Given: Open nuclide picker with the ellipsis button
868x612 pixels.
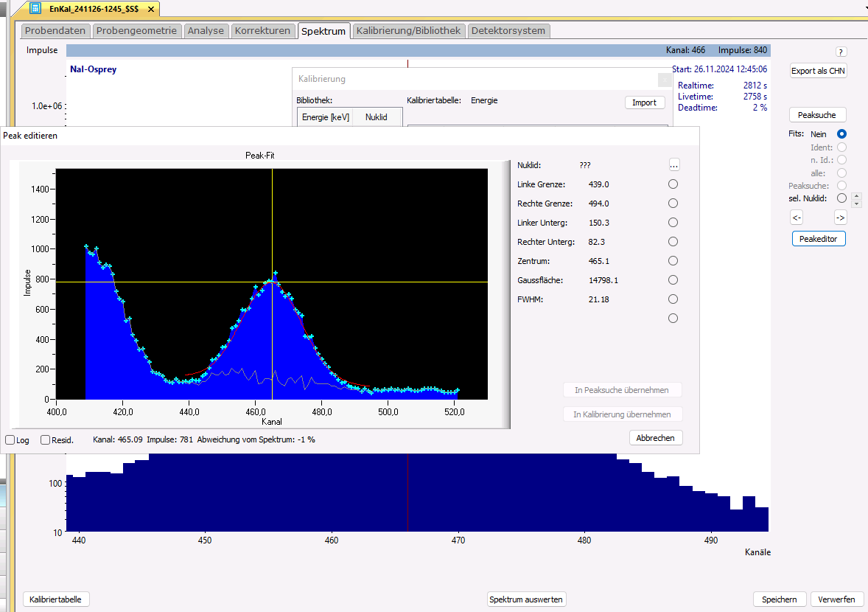Looking at the screenshot, I should [x=673, y=165].
